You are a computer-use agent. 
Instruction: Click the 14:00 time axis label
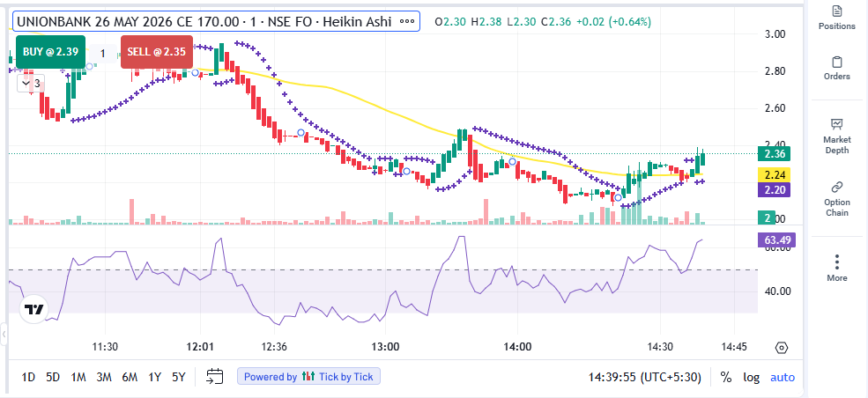coord(517,347)
